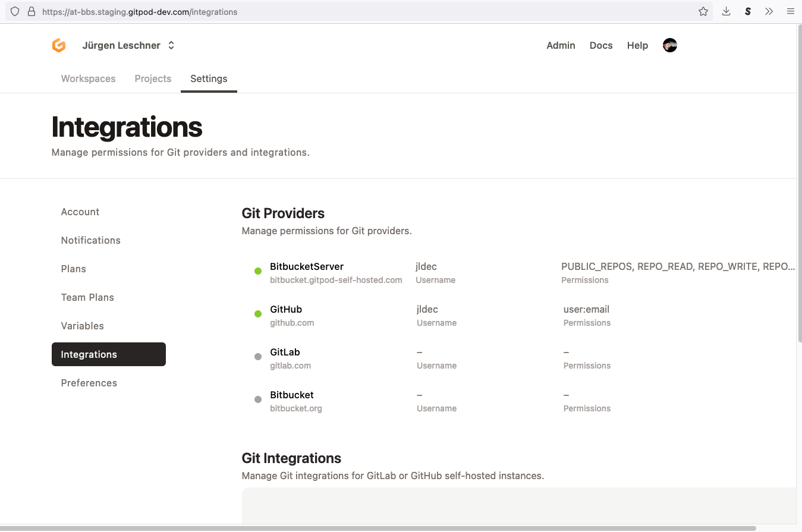
Task: Click the browser shield tracking icon
Action: click(15, 11)
